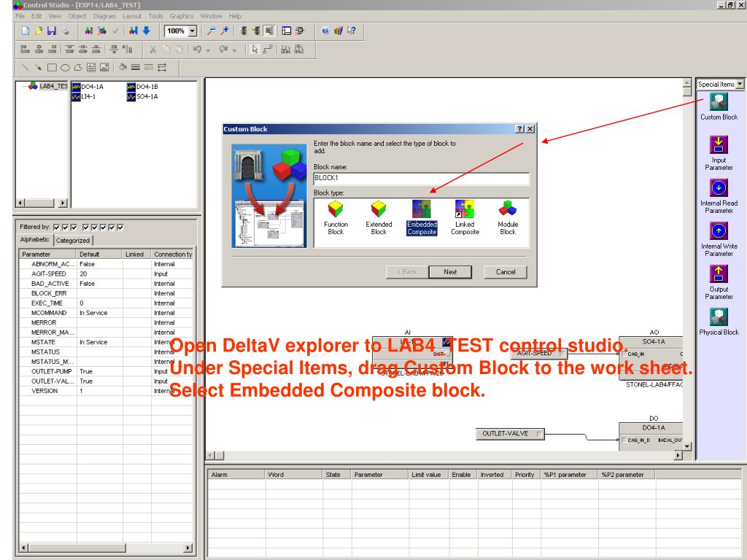
Task: Print the diagram with the printer icon
Action: (x=65, y=31)
